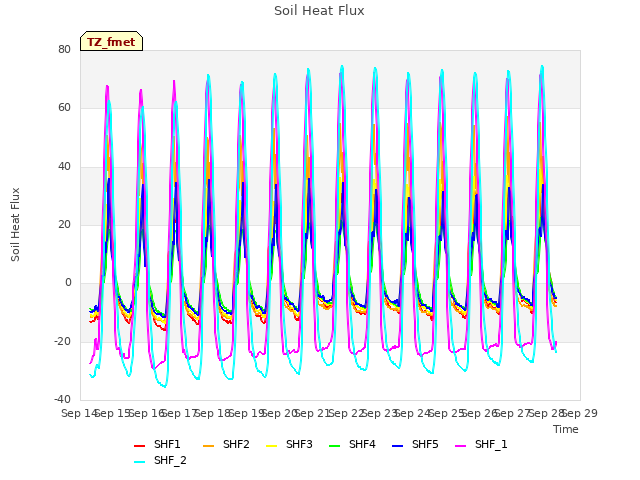Click the SHF2 orange legend swatch
640x480 pixels.
pos(208,446)
